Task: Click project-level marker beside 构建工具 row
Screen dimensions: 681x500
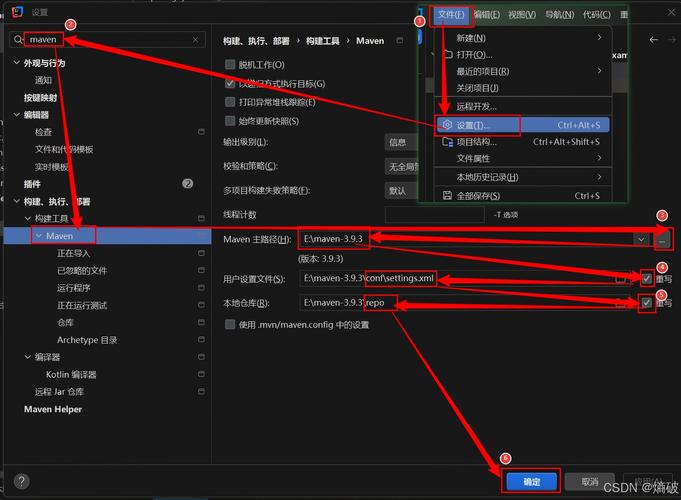Action: click(x=201, y=218)
